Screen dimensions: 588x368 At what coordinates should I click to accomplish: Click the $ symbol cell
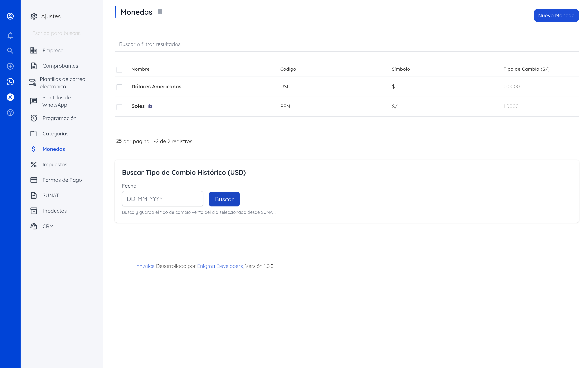[x=393, y=86]
